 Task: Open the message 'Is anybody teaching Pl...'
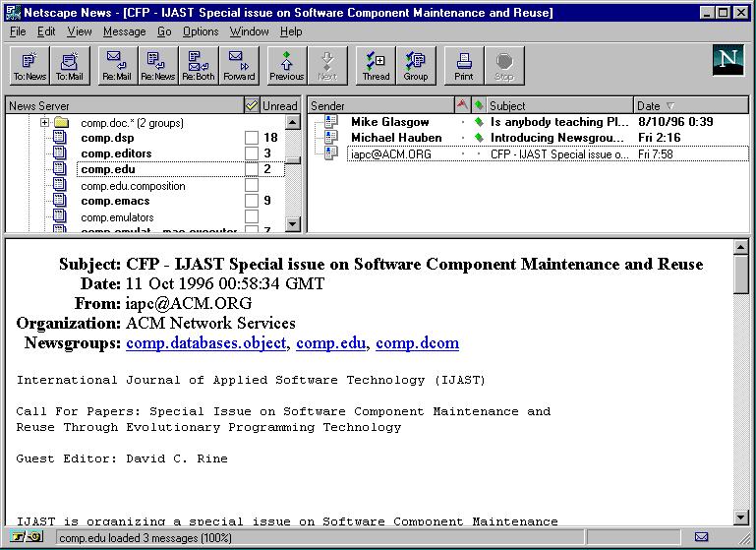558,122
